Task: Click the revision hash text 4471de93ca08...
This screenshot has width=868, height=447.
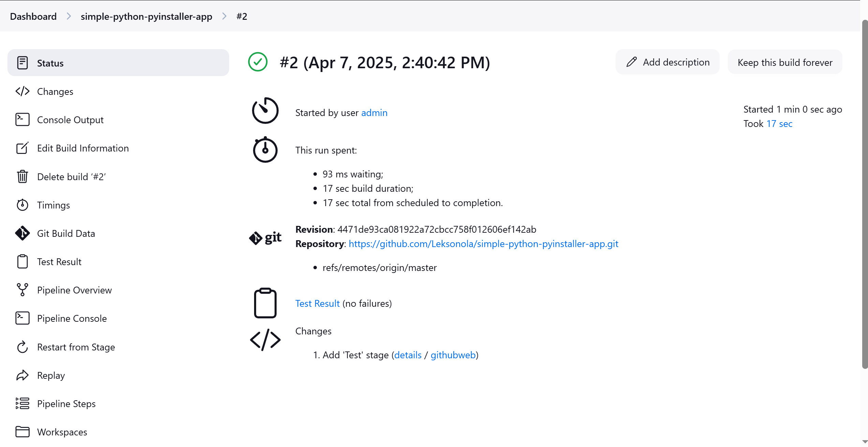Action: tap(437, 229)
